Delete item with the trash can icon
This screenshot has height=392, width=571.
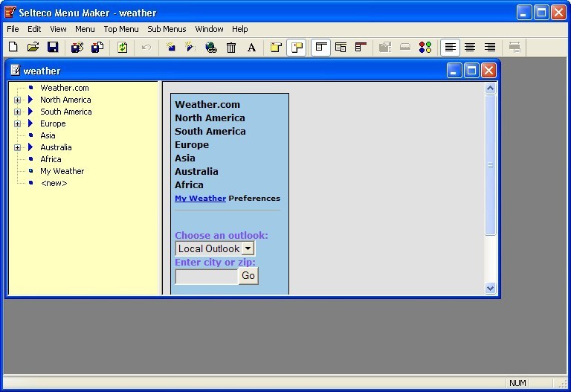point(231,48)
